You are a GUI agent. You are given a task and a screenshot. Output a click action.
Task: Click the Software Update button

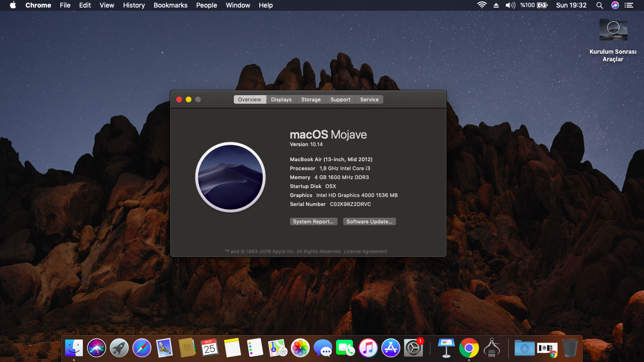point(369,222)
